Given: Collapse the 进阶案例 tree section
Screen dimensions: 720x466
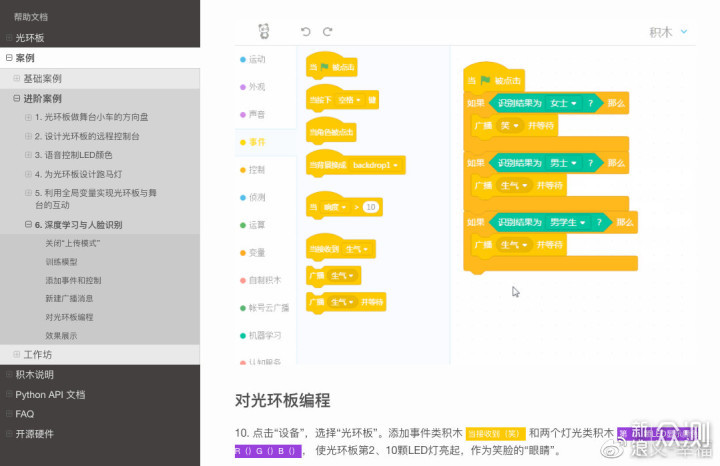Looking at the screenshot, I should pyautogui.click(x=16, y=99).
